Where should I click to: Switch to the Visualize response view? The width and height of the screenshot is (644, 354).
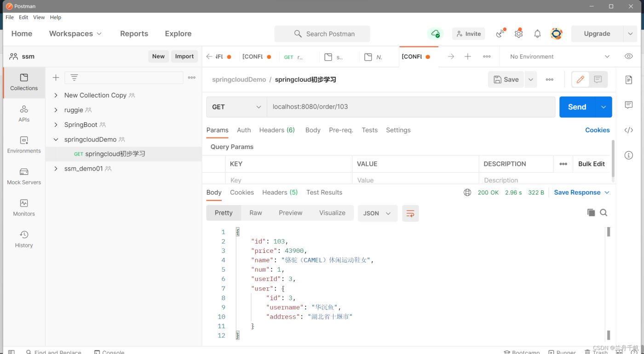click(332, 213)
